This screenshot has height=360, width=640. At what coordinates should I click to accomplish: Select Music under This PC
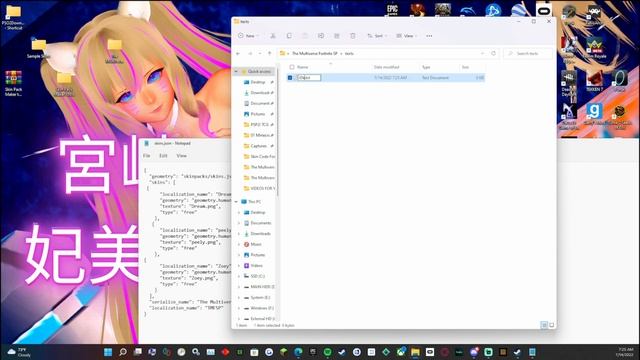[253, 244]
